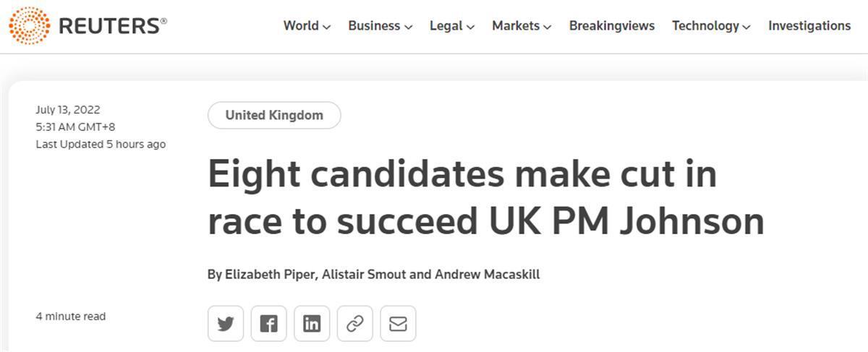Share article via email icon
The height and width of the screenshot is (352, 868).
point(398,324)
